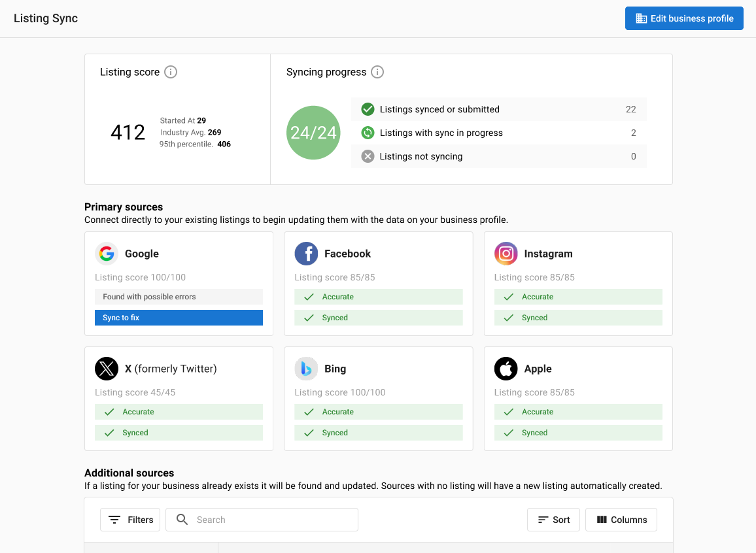Click the Edit business profile button
Screen dimensions: 756x553
click(684, 18)
